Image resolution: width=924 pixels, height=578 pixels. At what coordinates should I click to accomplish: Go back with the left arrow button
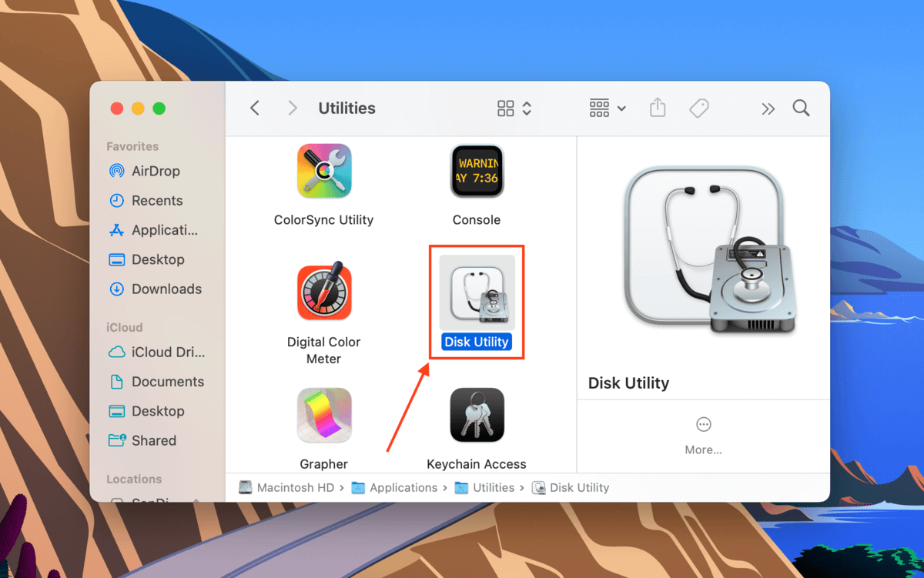255,109
